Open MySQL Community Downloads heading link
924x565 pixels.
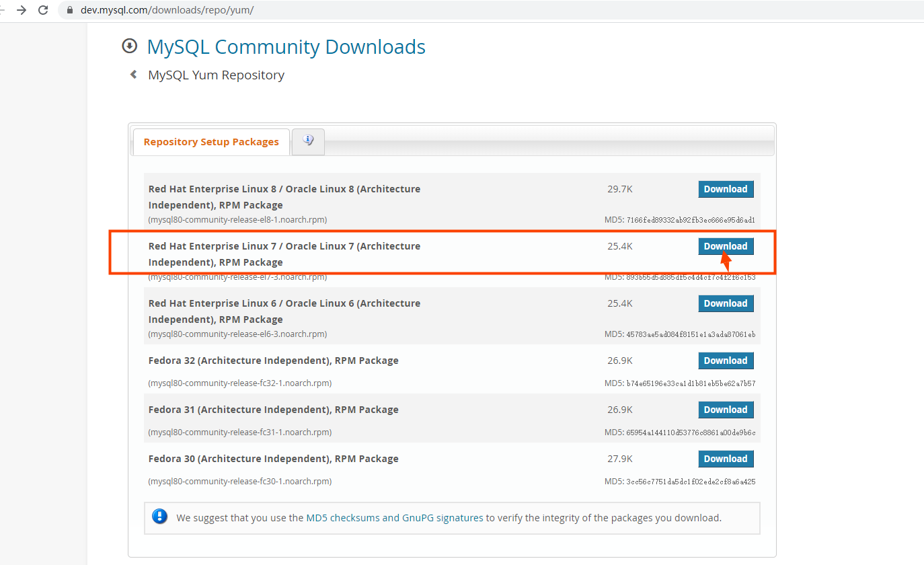[286, 47]
